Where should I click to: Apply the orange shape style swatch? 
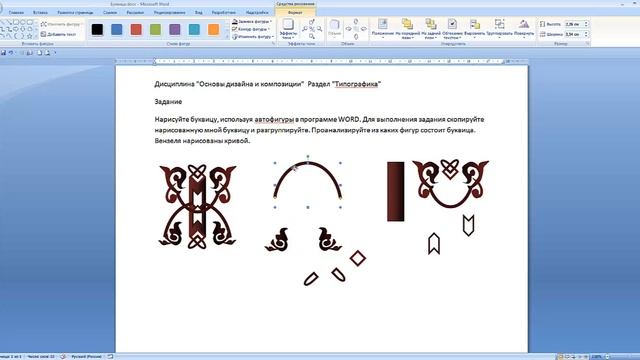pos(213,29)
